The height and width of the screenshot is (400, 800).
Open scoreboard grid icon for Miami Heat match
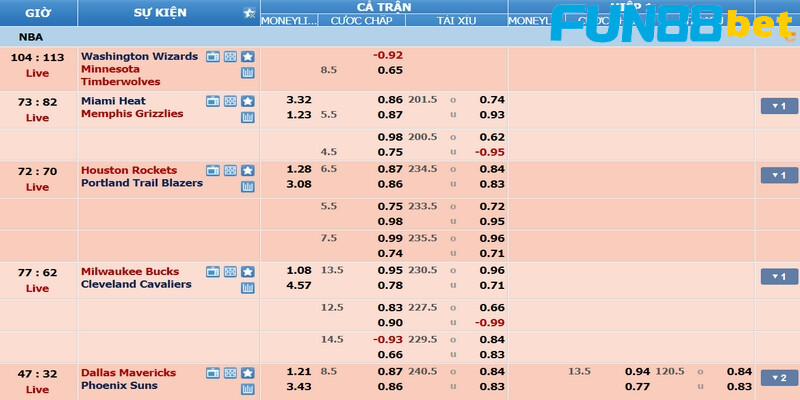tap(230, 101)
